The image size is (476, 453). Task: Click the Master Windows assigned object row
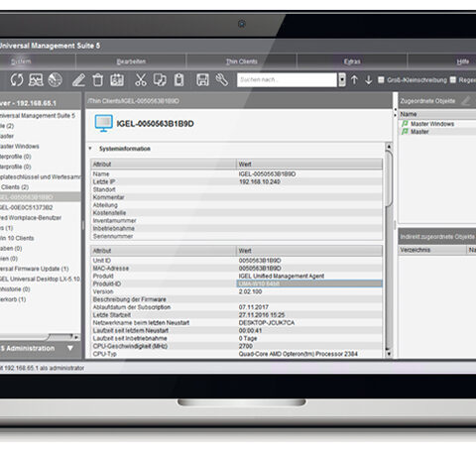tap(437, 124)
